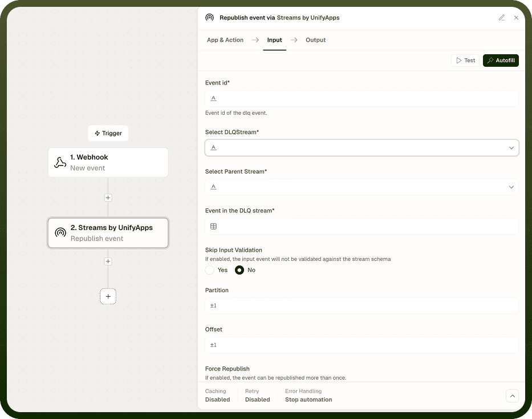Click the text type icon in DLQStream field
532x419 pixels.
pyautogui.click(x=213, y=148)
